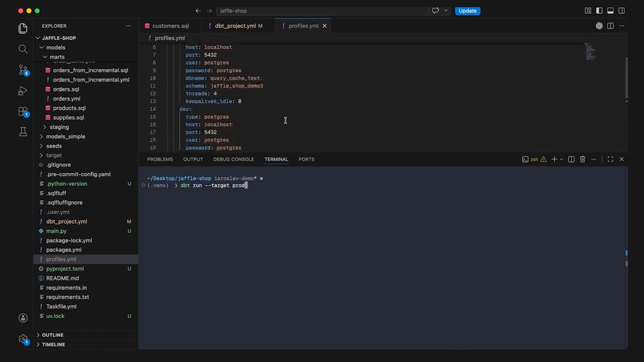Viewport: 644px width, 362px height.
Task: Split the editor to the right
Action: click(611, 26)
